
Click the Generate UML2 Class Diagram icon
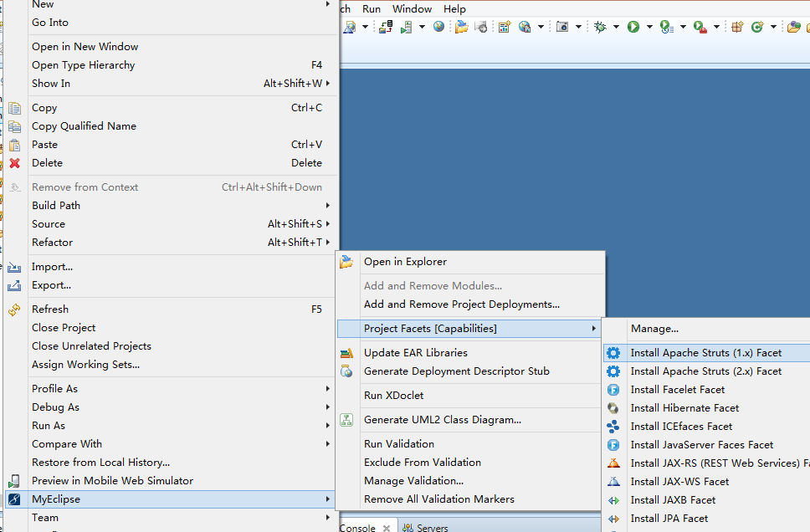(346, 420)
